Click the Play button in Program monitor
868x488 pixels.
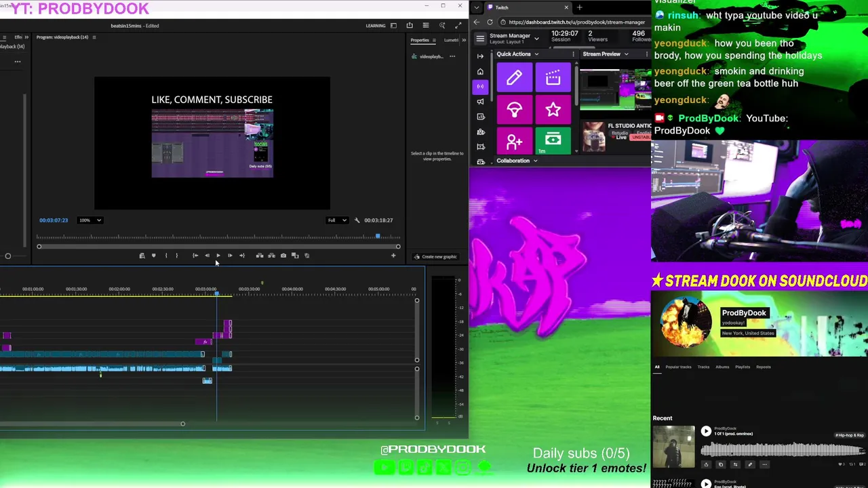tap(218, 256)
